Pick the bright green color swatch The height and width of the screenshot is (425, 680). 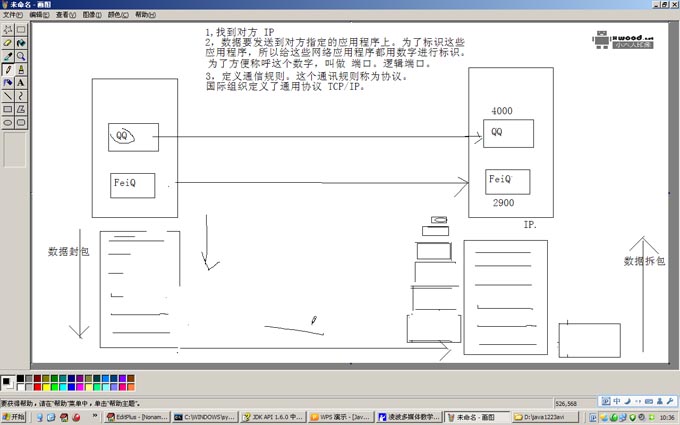pyautogui.click(x=55, y=387)
